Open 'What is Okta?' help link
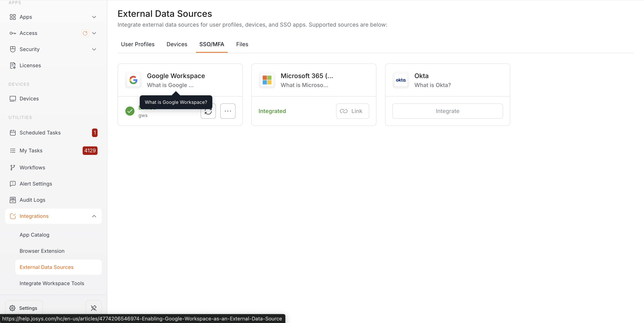Screen dimensions: 644x323 (x=433, y=85)
